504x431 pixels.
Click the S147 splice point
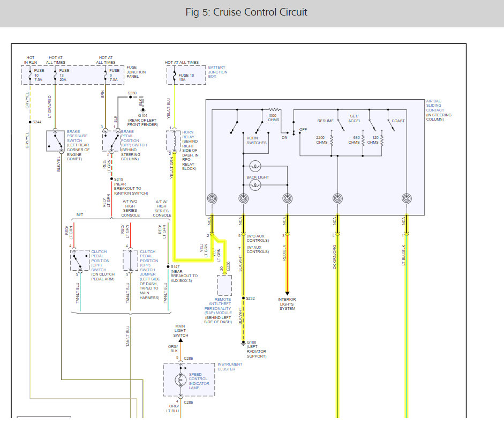pyautogui.click(x=168, y=266)
